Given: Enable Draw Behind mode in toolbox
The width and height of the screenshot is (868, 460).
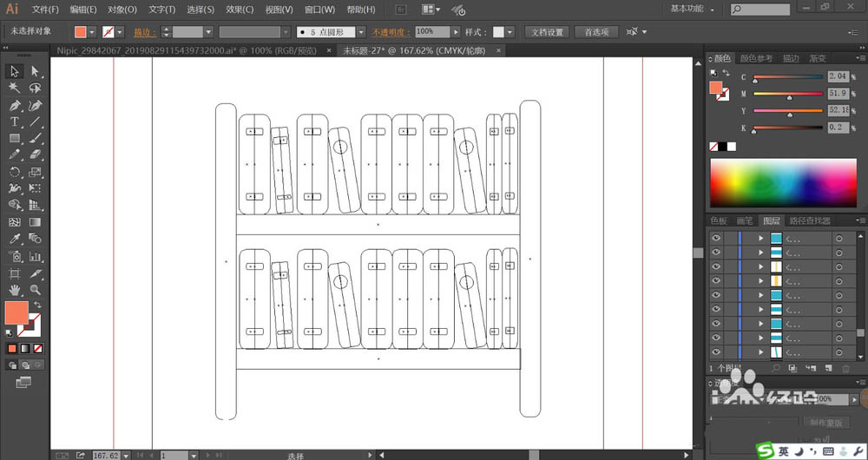Looking at the screenshot, I should [25, 365].
